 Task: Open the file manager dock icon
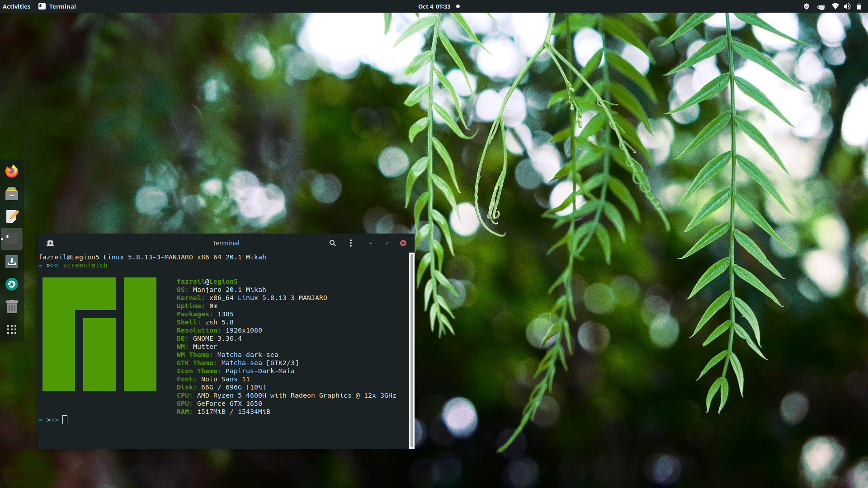pos(12,194)
